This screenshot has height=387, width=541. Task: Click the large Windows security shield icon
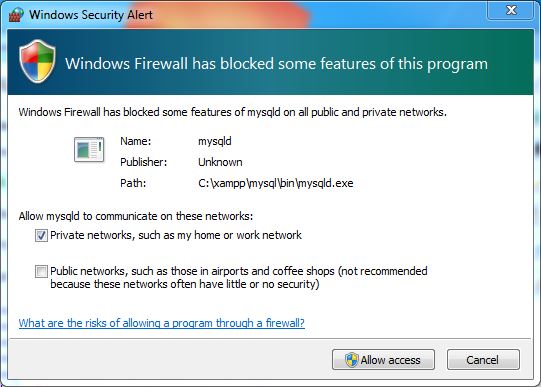pos(37,61)
